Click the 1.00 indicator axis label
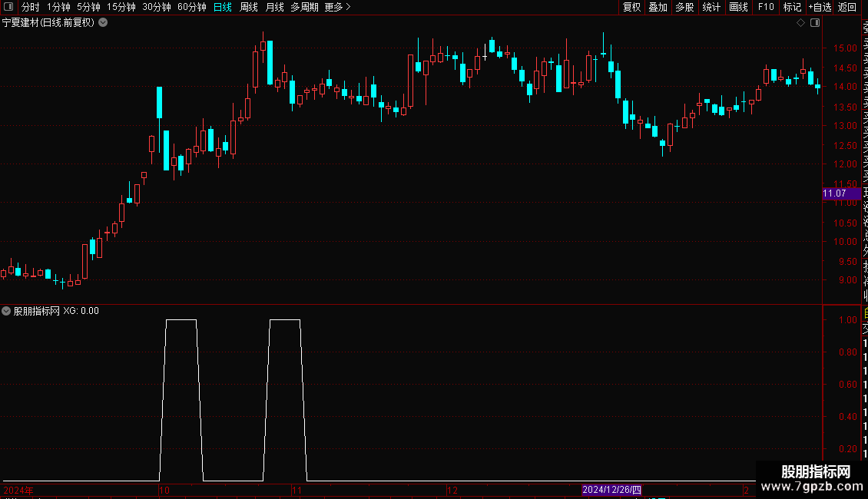This screenshot has height=499, width=868. tap(847, 320)
